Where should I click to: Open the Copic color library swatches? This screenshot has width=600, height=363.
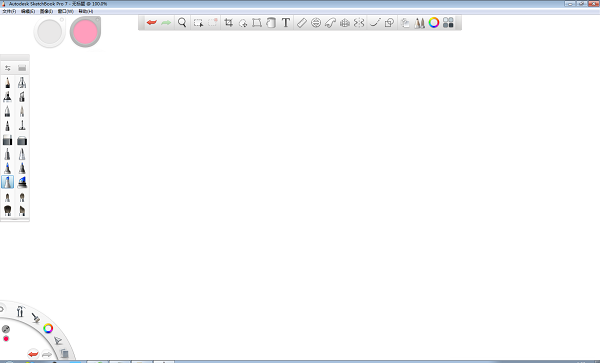(448, 23)
